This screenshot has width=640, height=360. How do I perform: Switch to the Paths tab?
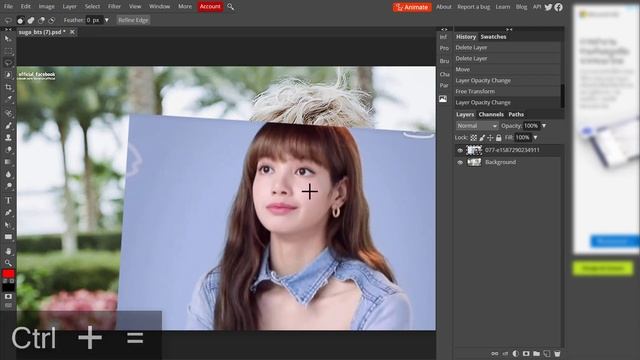click(516, 114)
